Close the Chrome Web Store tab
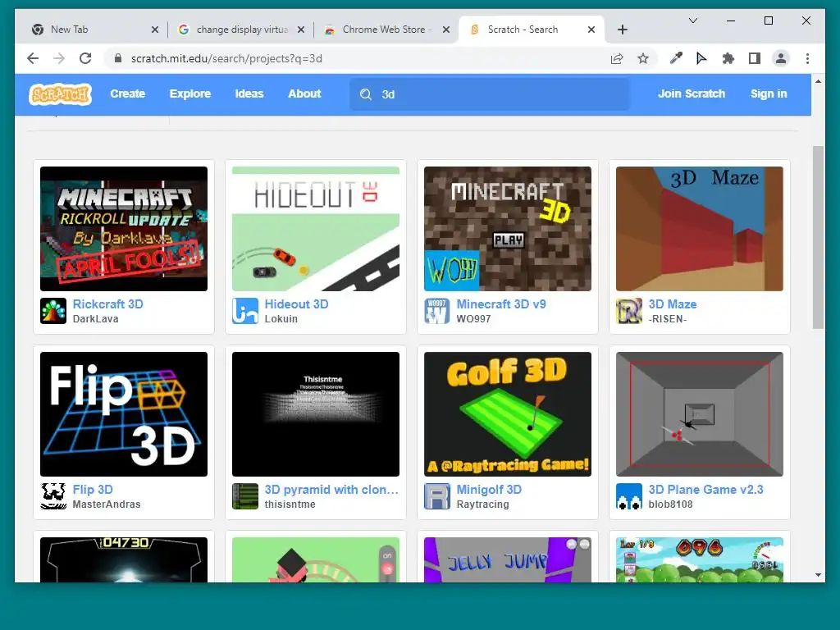Image resolution: width=840 pixels, height=630 pixels. tap(445, 30)
